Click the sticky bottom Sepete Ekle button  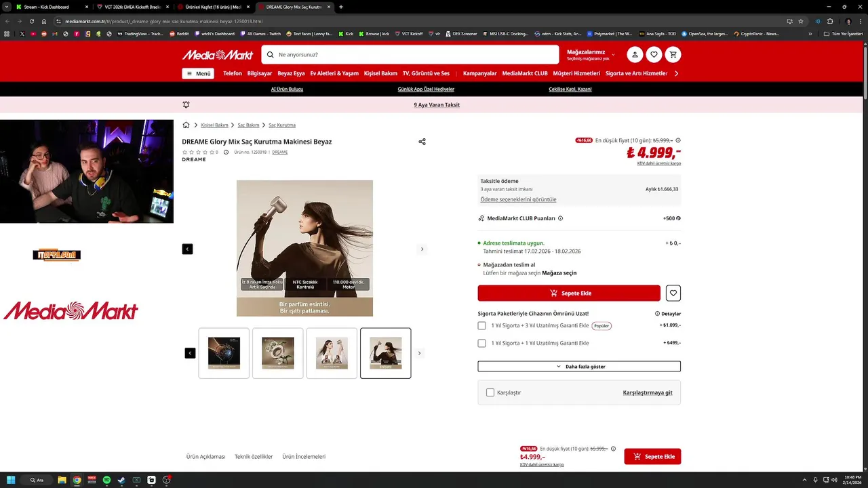(x=652, y=457)
